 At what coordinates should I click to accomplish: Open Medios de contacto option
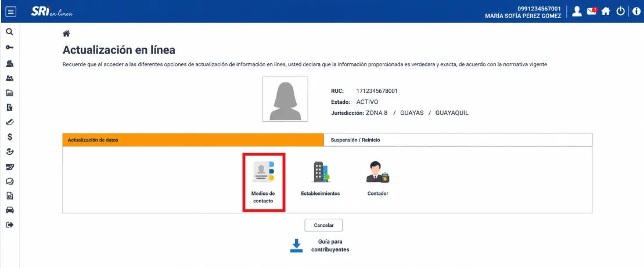click(263, 182)
